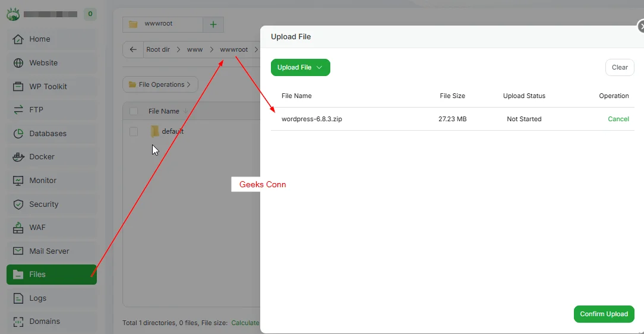Click the Home house icon in sidebar

coord(18,39)
